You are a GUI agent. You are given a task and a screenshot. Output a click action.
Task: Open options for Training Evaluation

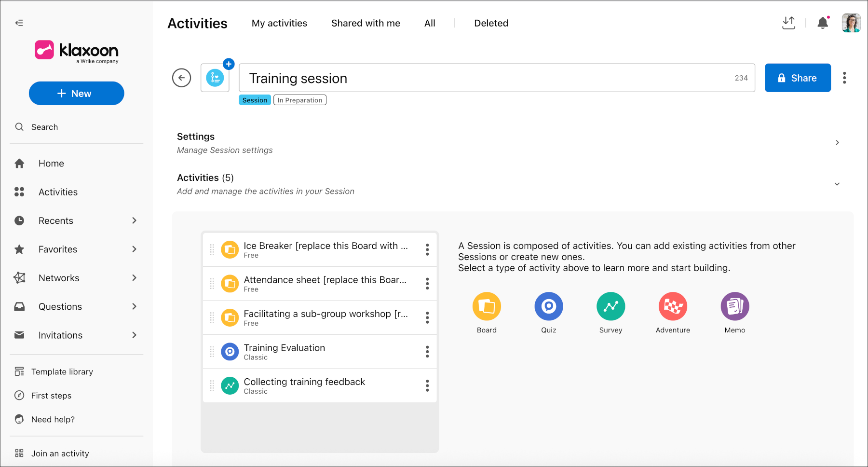(427, 352)
